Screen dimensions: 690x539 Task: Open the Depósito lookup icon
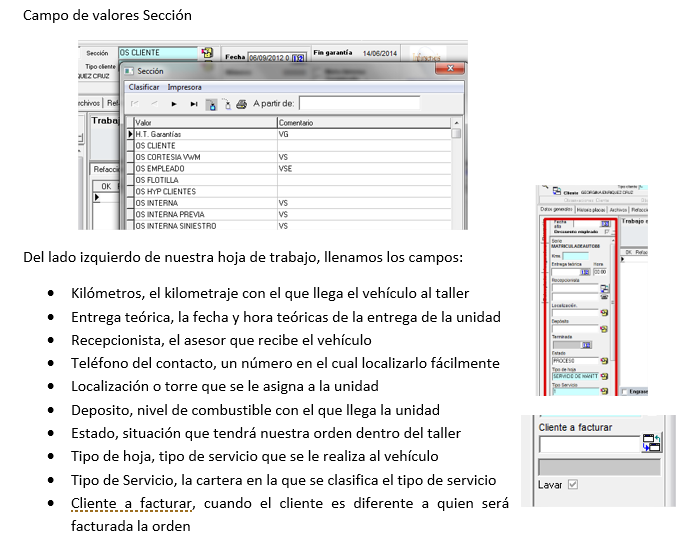604,329
